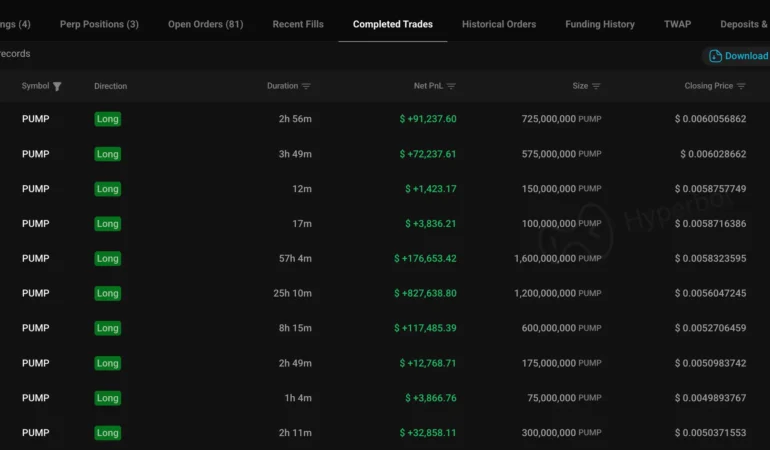Click the 2h 49m duration cell
The image size is (770, 450).
point(295,363)
